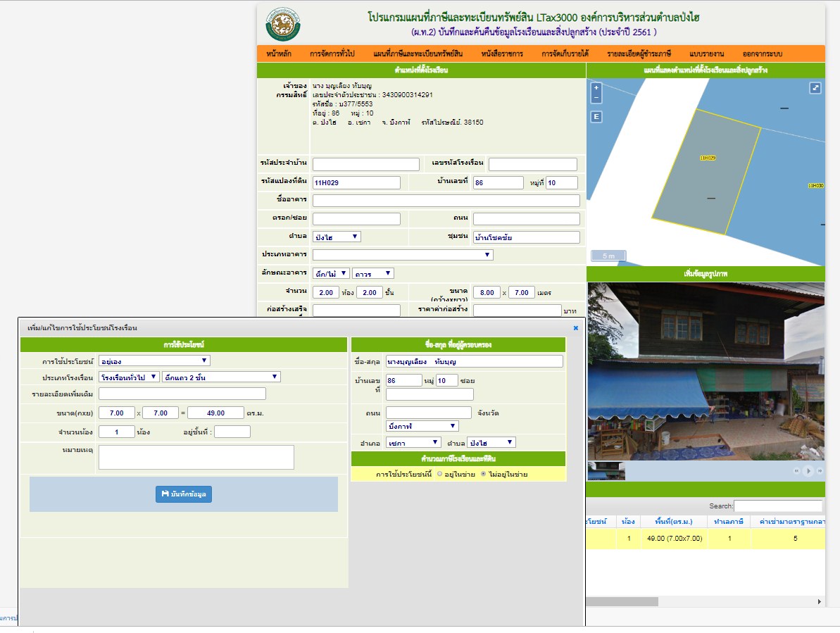Click parcel label 11H030 on the map
The height and width of the screenshot is (633, 840).
tap(816, 186)
